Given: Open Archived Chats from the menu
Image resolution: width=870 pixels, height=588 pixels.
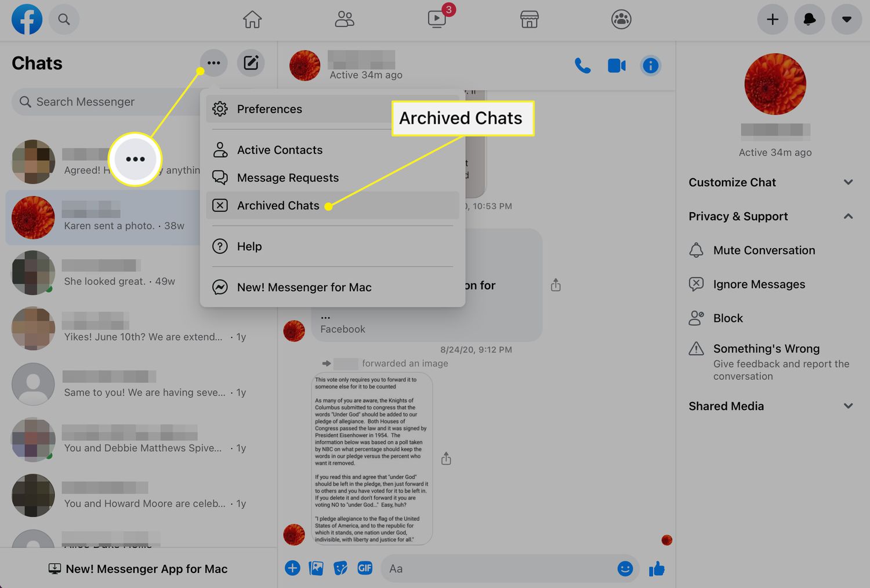Looking at the screenshot, I should [332, 205].
